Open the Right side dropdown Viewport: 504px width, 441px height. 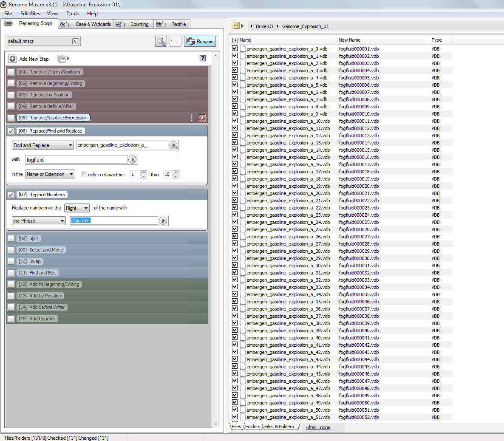click(x=77, y=208)
